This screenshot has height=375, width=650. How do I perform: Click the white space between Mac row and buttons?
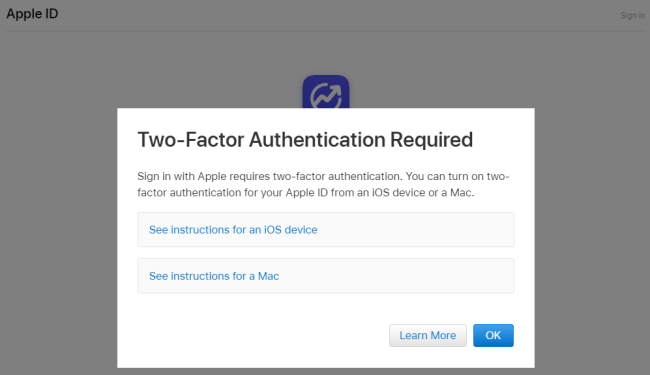tap(326, 309)
